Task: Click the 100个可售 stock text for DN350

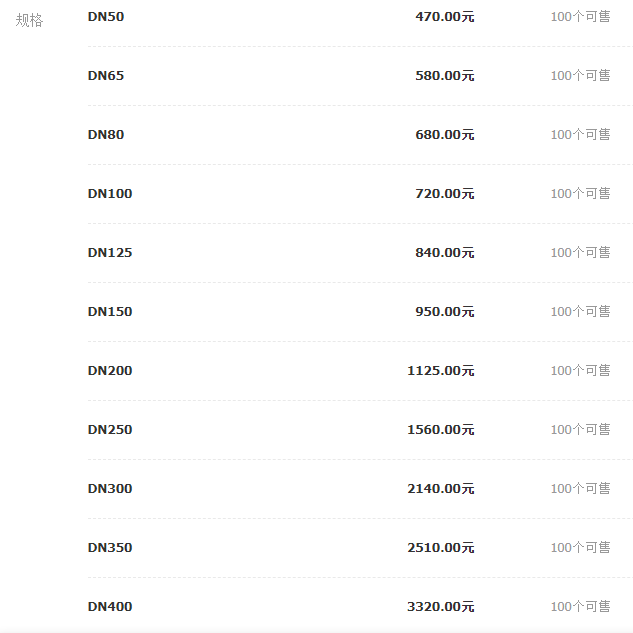Action: tap(580, 548)
